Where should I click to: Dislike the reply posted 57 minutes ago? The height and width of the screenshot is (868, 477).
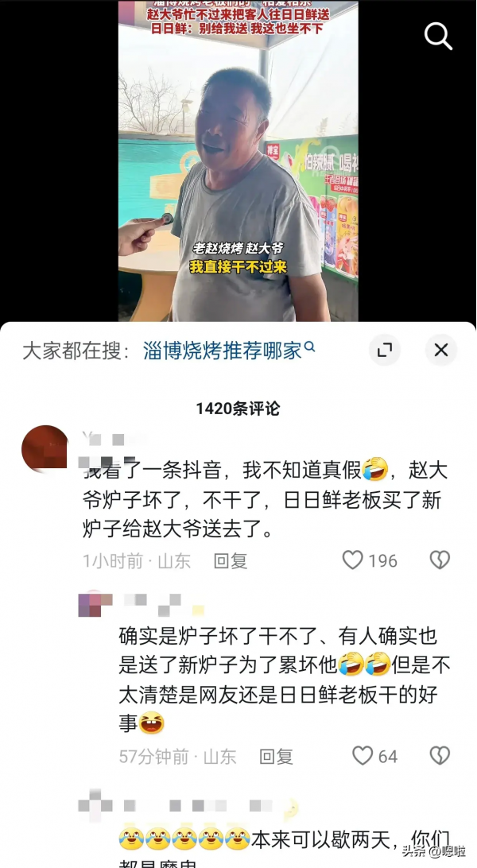coord(440,756)
